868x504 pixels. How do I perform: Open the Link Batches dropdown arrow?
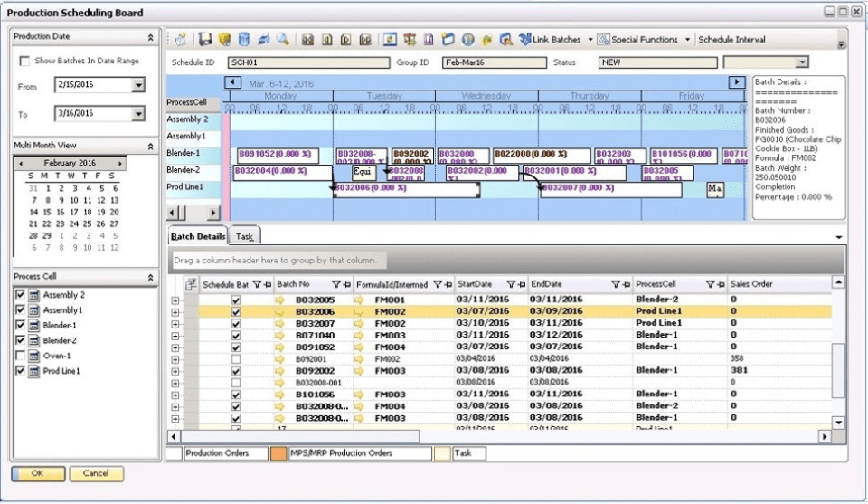click(x=590, y=40)
